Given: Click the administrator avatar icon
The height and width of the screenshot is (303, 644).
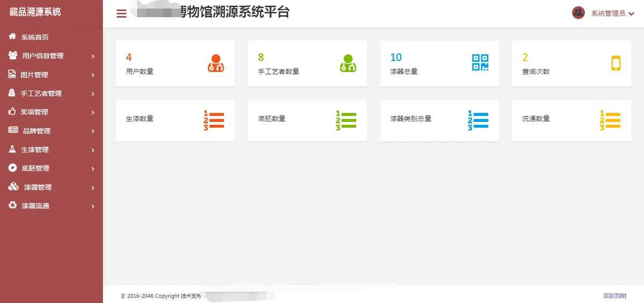Looking at the screenshot, I should coord(578,13).
